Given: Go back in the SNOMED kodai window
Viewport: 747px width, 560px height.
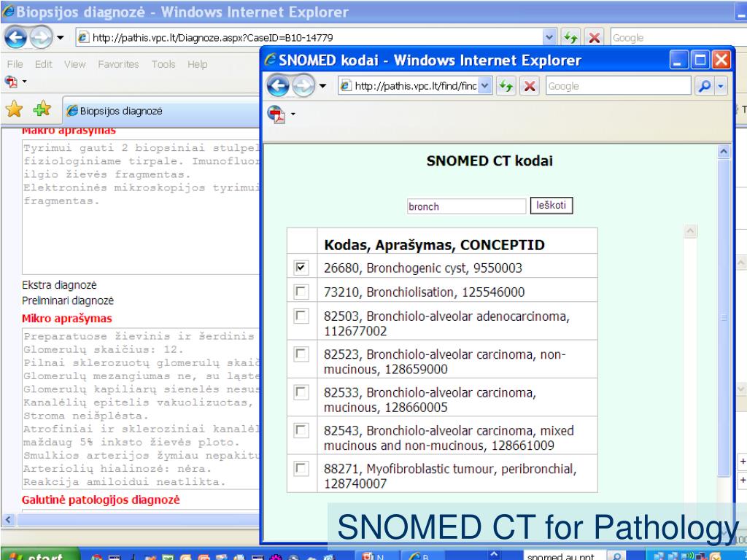Looking at the screenshot, I should coord(278,86).
